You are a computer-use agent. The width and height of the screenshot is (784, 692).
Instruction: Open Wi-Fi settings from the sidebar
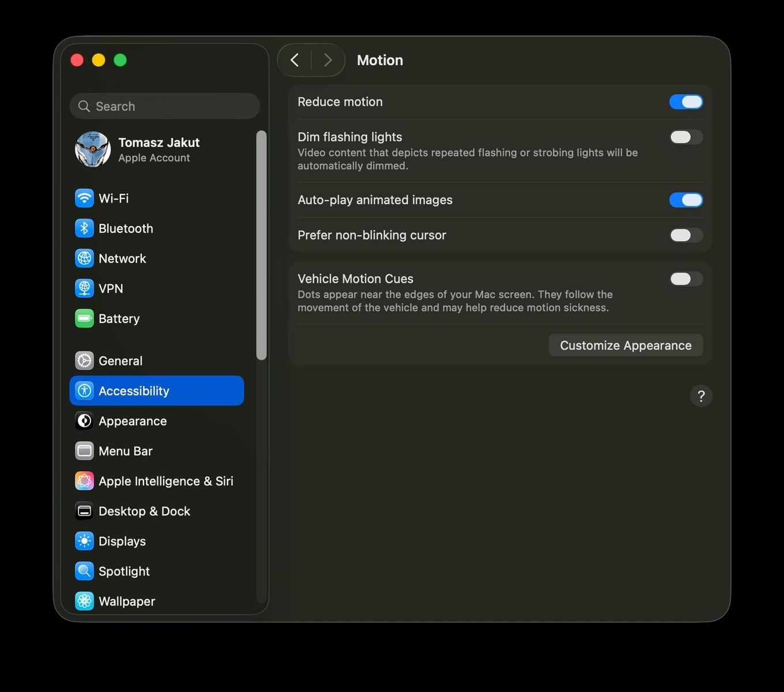coord(84,198)
